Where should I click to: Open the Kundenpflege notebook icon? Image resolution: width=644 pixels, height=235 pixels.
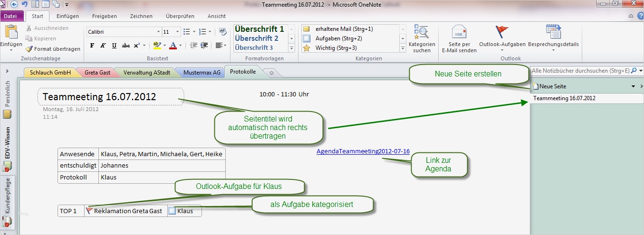(7, 221)
